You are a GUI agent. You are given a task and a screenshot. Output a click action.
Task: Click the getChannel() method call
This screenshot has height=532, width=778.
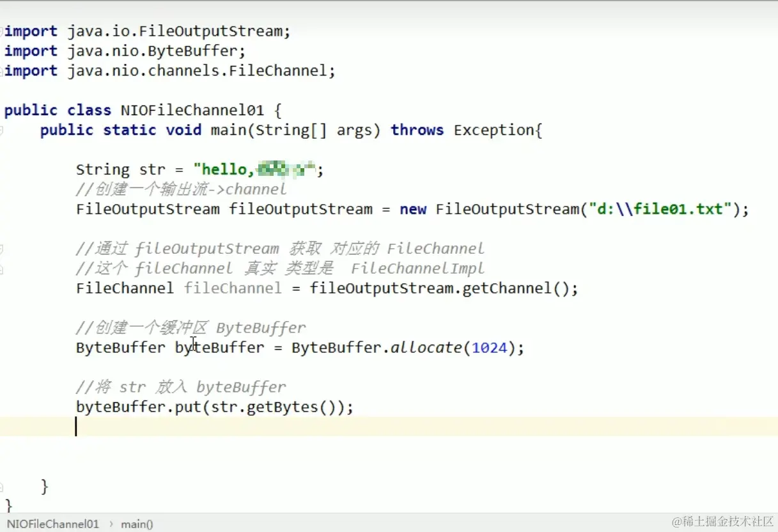point(516,288)
